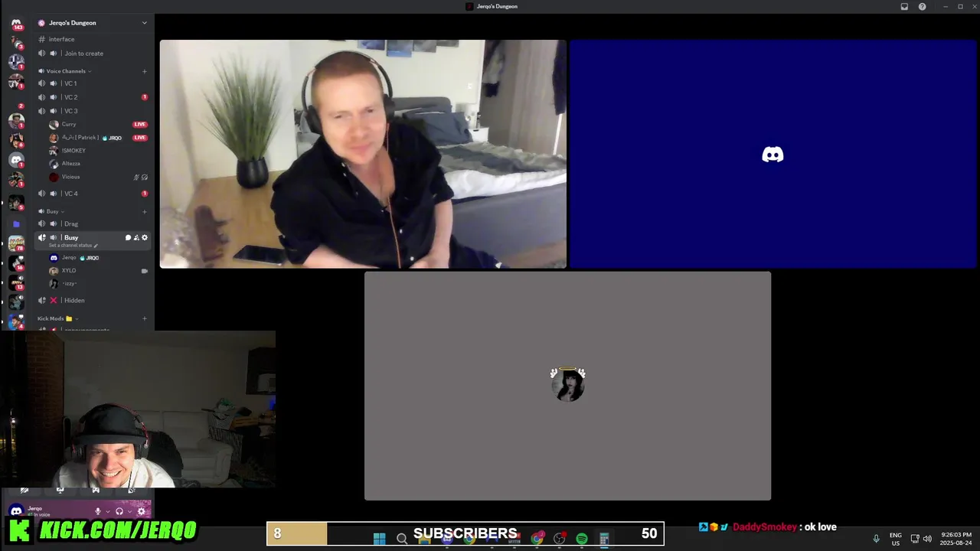Add channel to Voice Channels category
980x551 pixels.
point(145,71)
